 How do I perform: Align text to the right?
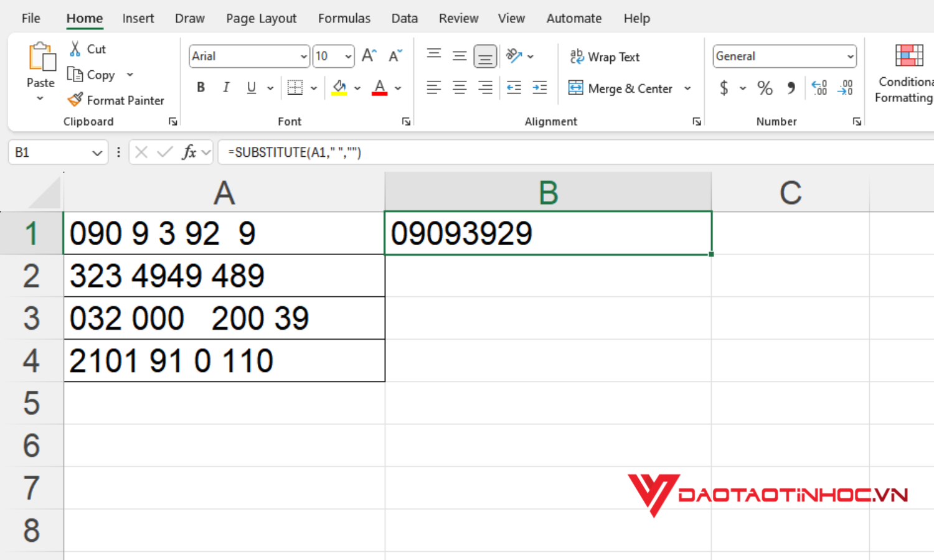tap(485, 88)
